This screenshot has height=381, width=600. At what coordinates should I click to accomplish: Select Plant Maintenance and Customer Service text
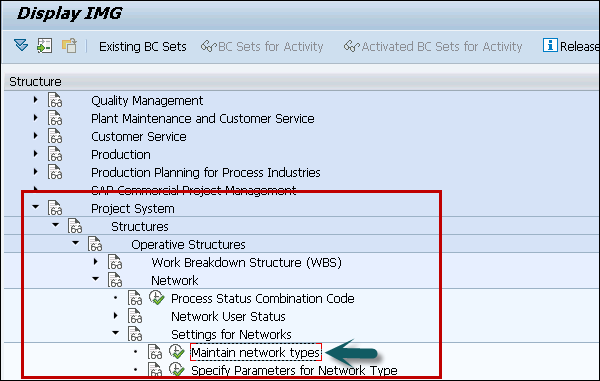202,119
